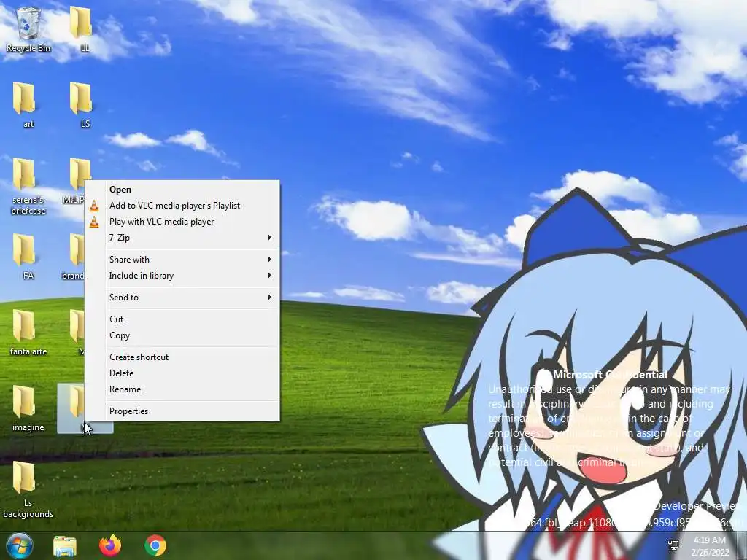Select the LL folder on desktop
Image resolution: width=747 pixels, height=560 pixels.
[81, 29]
